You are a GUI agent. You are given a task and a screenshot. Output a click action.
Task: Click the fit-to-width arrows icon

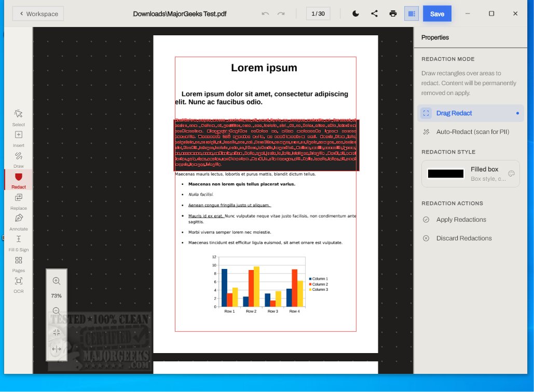pyautogui.click(x=57, y=349)
